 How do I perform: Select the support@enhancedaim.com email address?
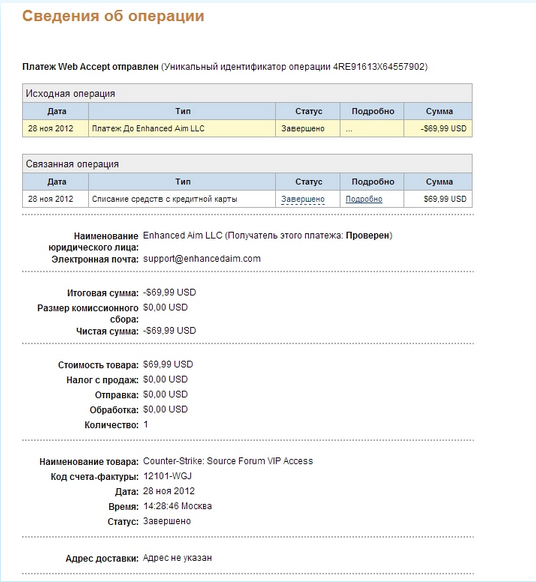(202, 259)
